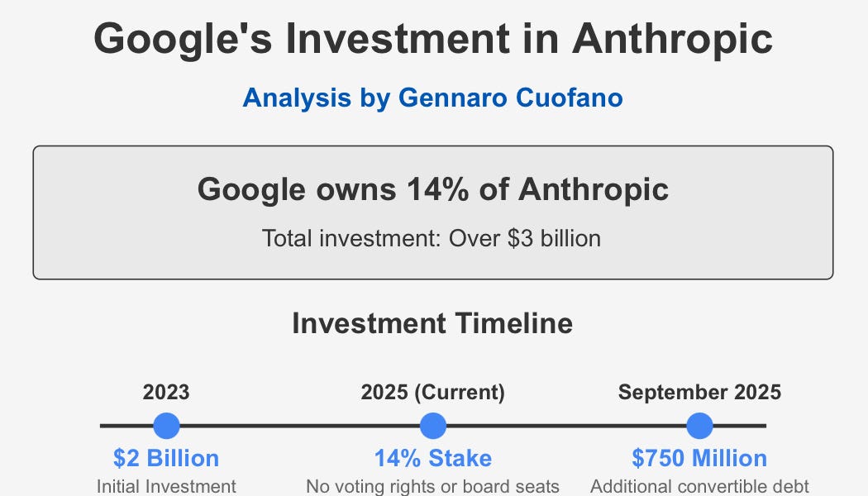Click the "Initial Investment" caption
The image size is (868, 496).
(166, 487)
